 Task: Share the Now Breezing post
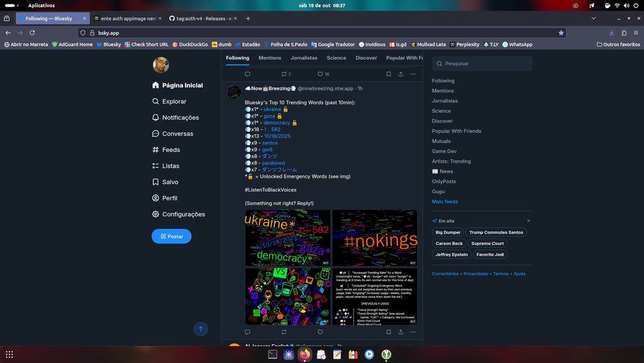(x=401, y=332)
